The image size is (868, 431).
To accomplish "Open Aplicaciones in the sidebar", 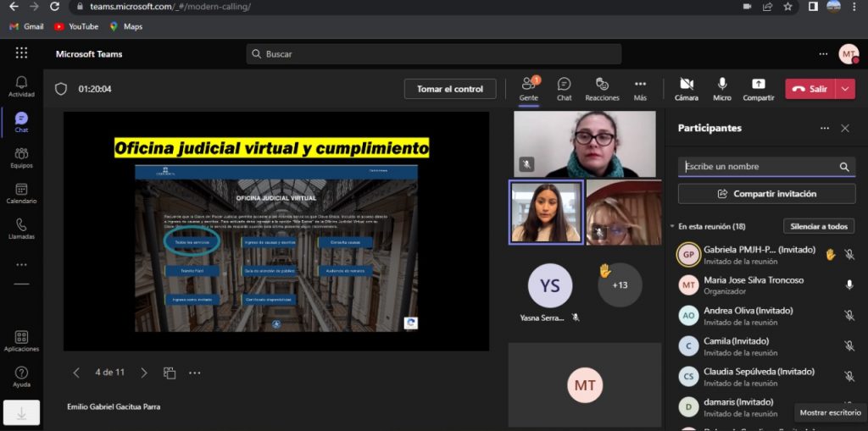I will (x=21, y=340).
